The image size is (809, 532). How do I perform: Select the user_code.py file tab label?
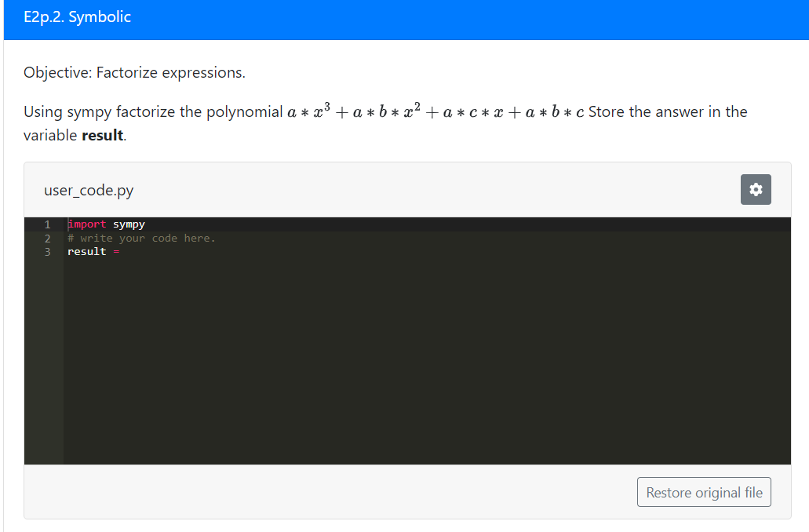tap(89, 190)
